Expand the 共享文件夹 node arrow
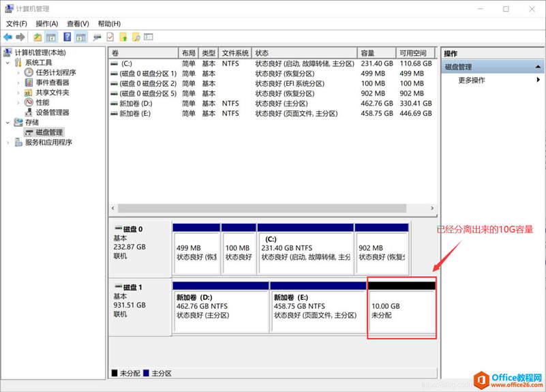Image resolution: width=546 pixels, height=392 pixels. (18, 93)
